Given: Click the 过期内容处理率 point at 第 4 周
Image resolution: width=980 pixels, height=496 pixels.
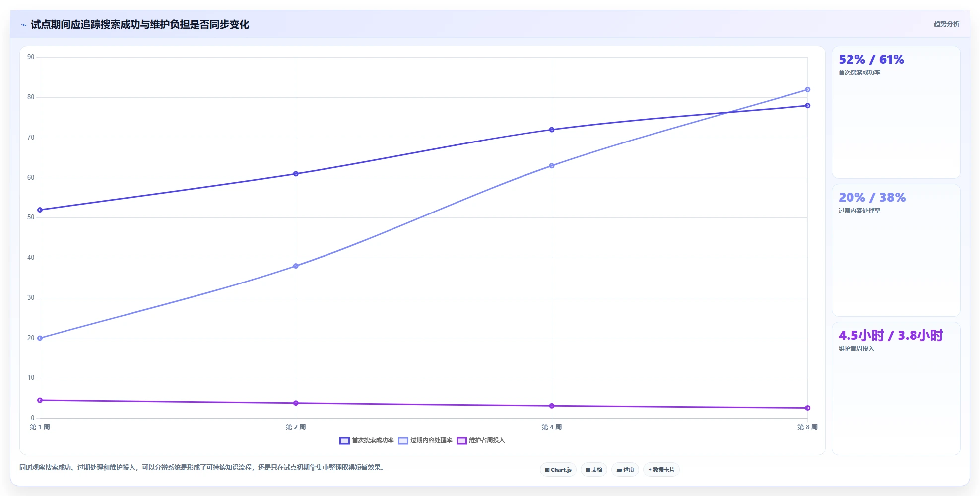Looking at the screenshot, I should [552, 166].
